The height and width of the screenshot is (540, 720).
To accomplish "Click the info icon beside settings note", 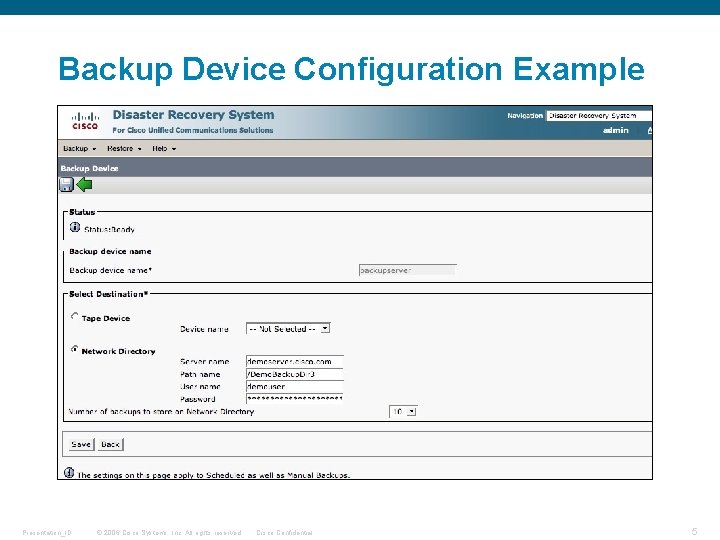I will 69,472.
